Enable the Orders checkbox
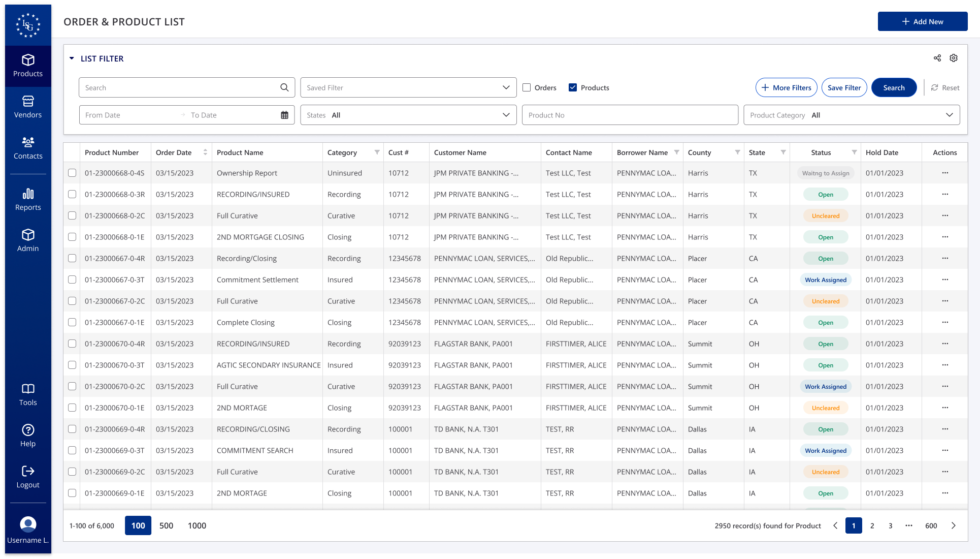 click(527, 88)
